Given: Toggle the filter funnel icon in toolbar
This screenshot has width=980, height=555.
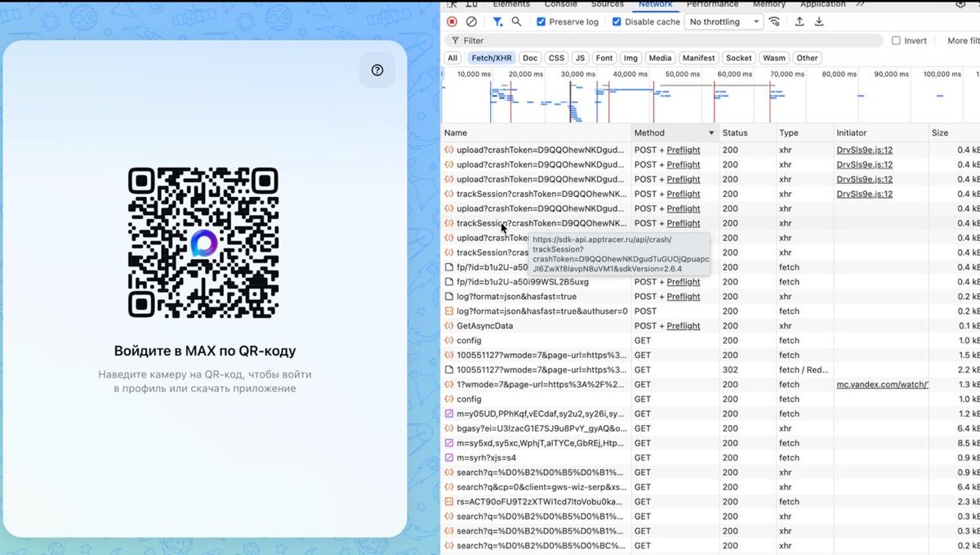Looking at the screenshot, I should point(497,22).
